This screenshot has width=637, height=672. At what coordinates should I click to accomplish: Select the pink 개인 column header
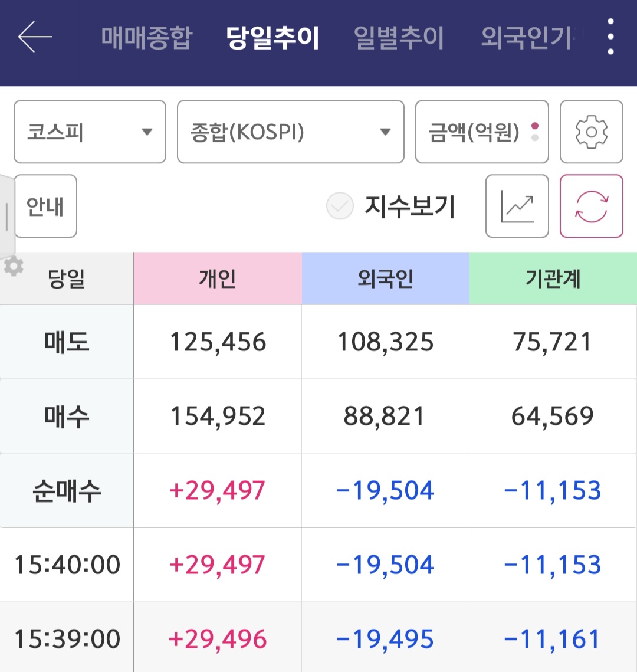(218, 278)
